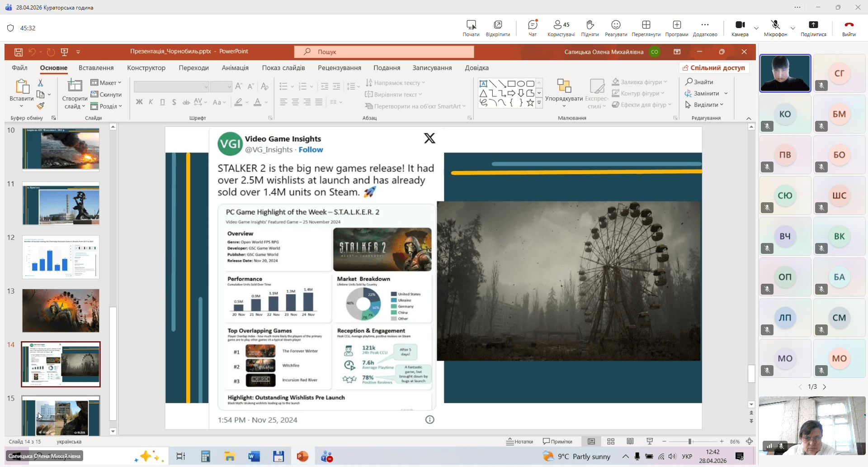Click the Share screen icon

click(x=813, y=25)
